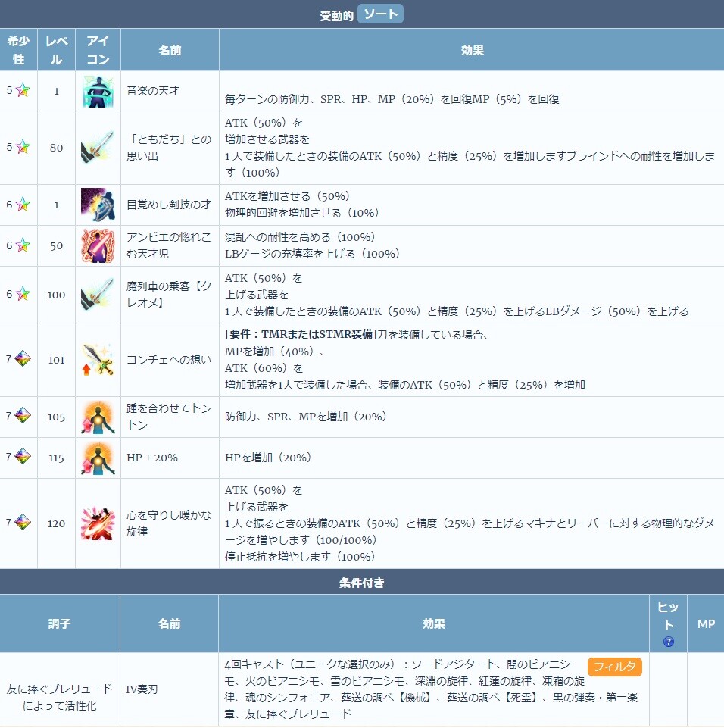Screen dimensions: 724x728
Task: Click the 魔列車の乗客【クレオメ】 sword icon
Action: tap(98, 295)
